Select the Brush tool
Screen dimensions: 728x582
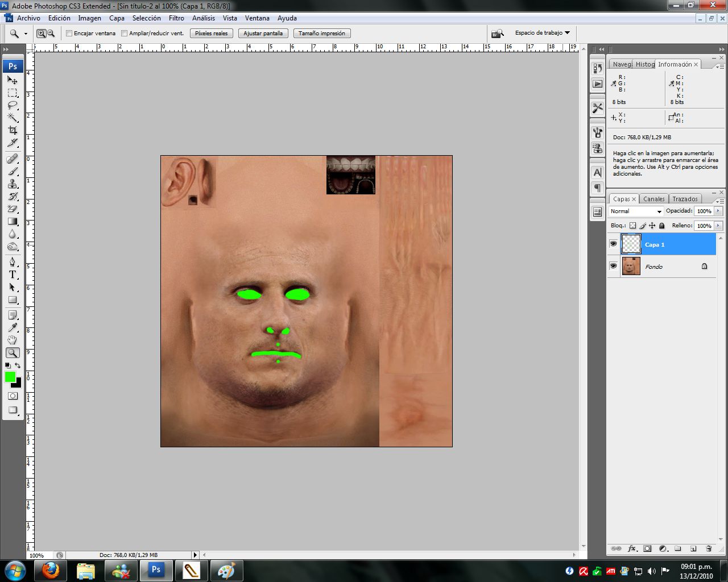[13, 171]
